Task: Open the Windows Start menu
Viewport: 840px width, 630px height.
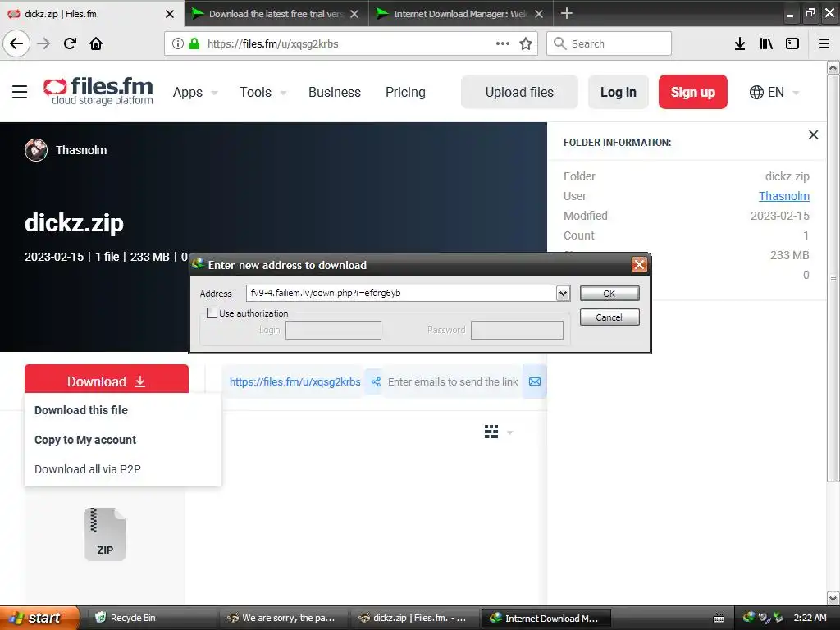Action: (39, 618)
